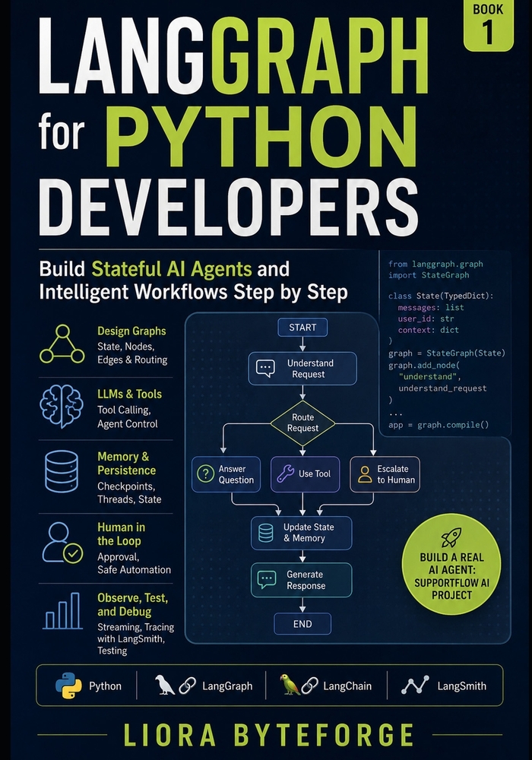Click the green 'Stateful AI Agents' subtitle phrase

[x=172, y=269]
